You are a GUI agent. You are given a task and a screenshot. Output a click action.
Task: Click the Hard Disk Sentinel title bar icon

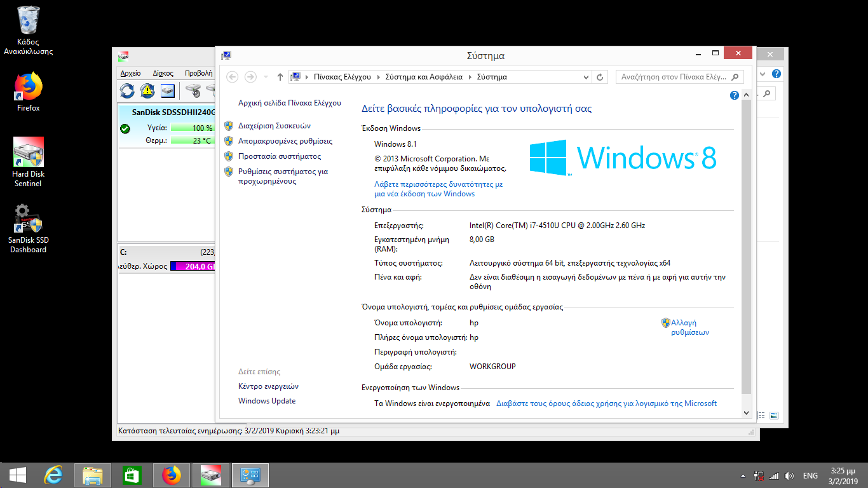(x=123, y=55)
